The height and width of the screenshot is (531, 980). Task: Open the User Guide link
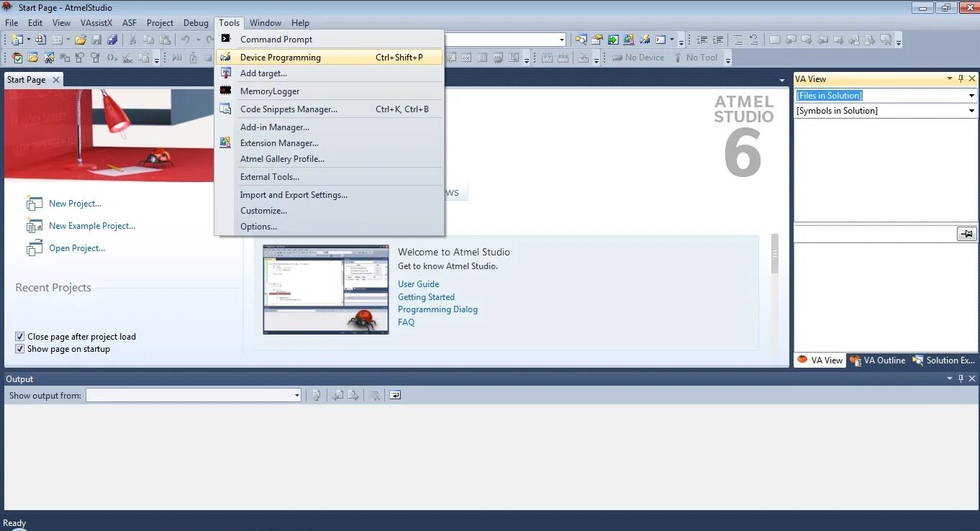(x=419, y=284)
